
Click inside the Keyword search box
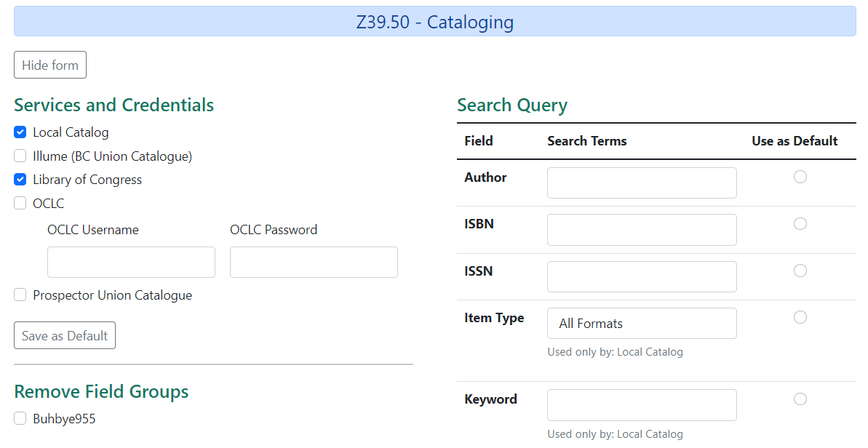click(x=641, y=404)
